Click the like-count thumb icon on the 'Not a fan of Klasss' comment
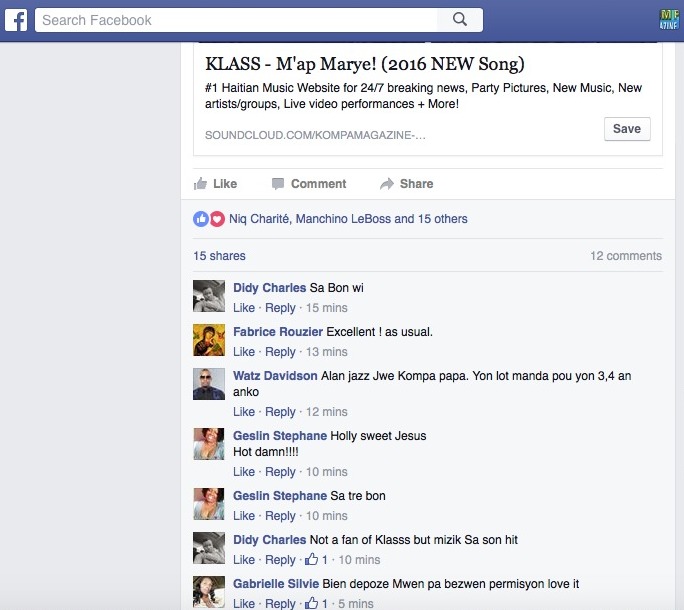 [x=311, y=559]
